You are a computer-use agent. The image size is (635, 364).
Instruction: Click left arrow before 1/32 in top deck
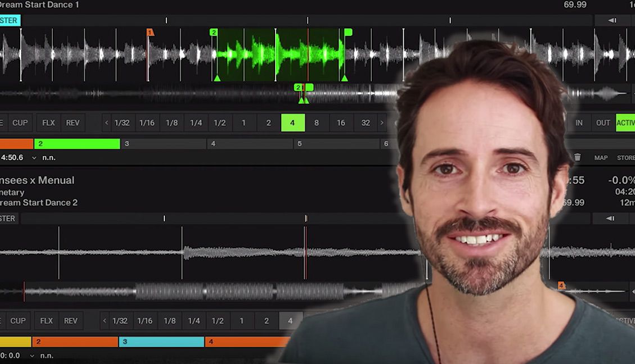[x=107, y=123]
